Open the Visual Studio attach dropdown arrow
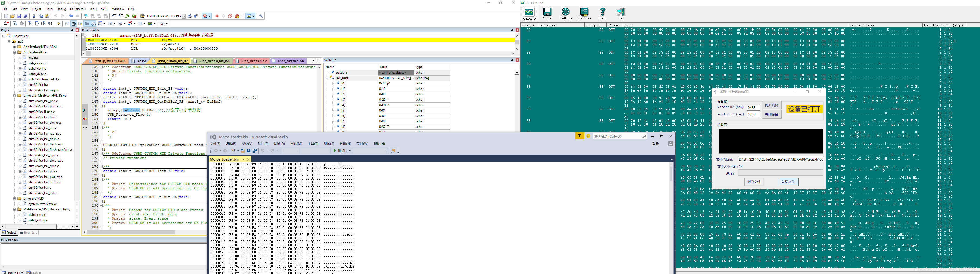This screenshot has height=274, width=980. click(x=350, y=151)
